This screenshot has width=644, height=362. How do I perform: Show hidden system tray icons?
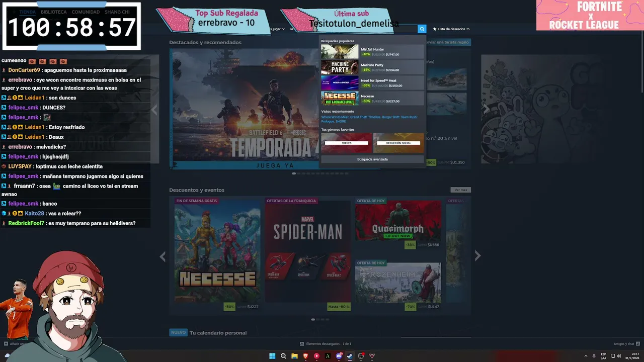(x=585, y=356)
